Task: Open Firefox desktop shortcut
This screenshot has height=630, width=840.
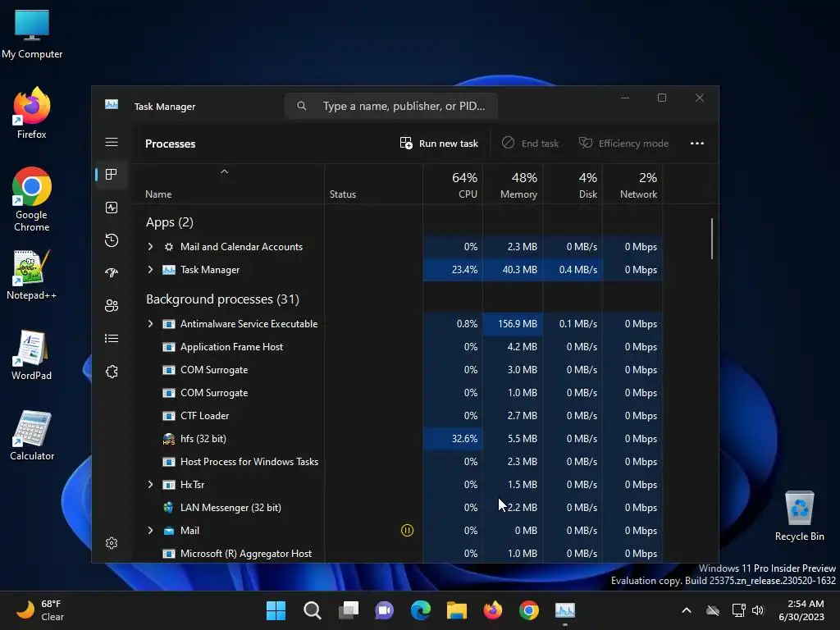Action: [32, 113]
